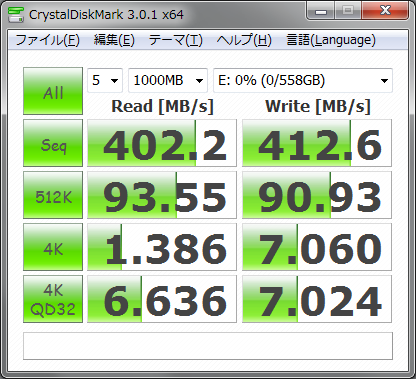The image size is (416, 379).
Task: Start the Seq benchmark test
Action: [x=53, y=143]
